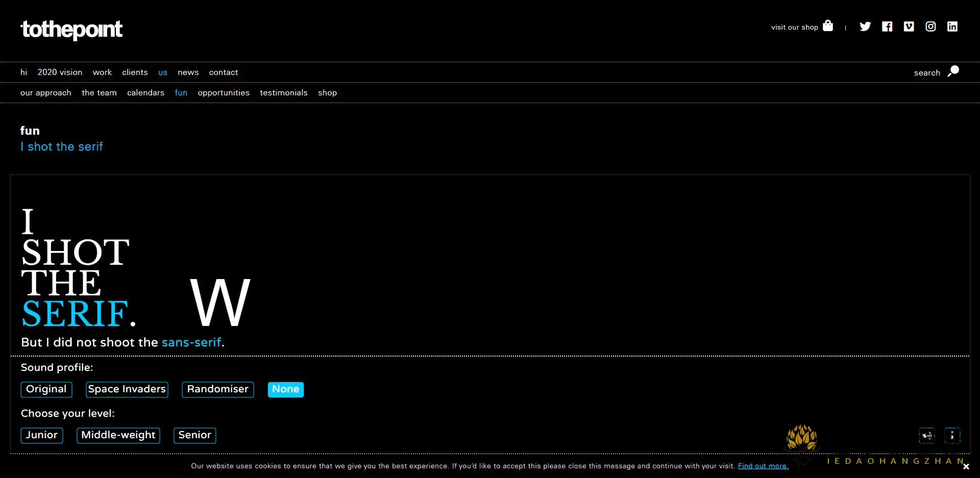Open the Vimeo channel icon
The width and height of the screenshot is (980, 478).
[909, 27]
